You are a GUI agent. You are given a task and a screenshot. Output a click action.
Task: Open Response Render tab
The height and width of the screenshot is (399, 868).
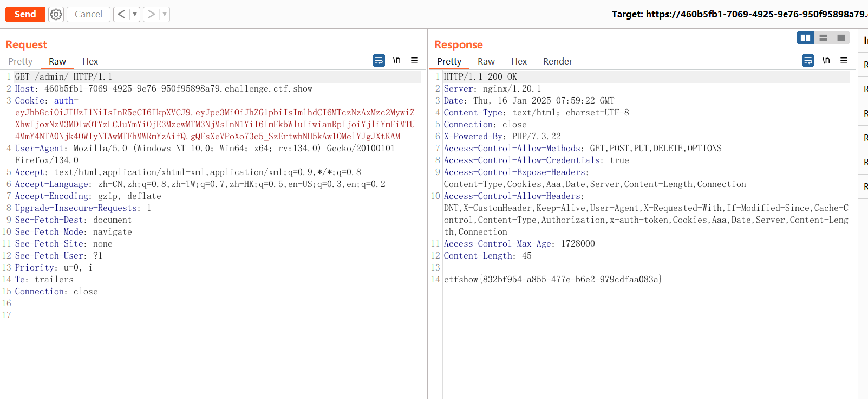coord(558,61)
